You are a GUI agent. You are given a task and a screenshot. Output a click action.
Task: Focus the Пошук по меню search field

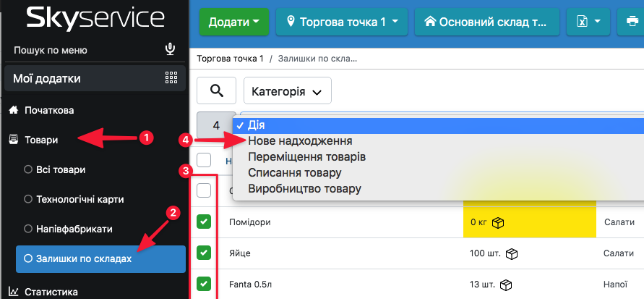(83, 51)
